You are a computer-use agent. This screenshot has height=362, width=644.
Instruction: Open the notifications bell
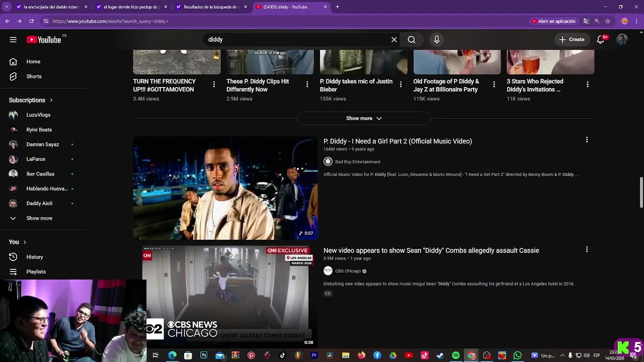click(601, 40)
